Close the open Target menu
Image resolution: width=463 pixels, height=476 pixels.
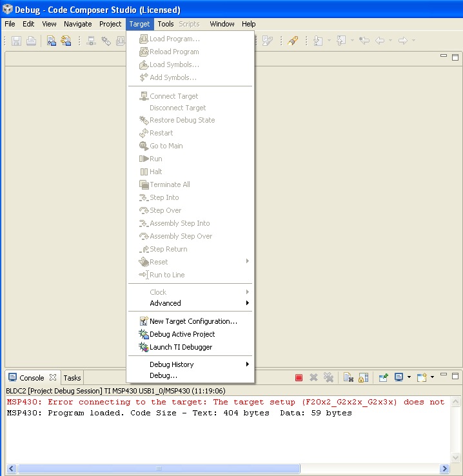[139, 24]
